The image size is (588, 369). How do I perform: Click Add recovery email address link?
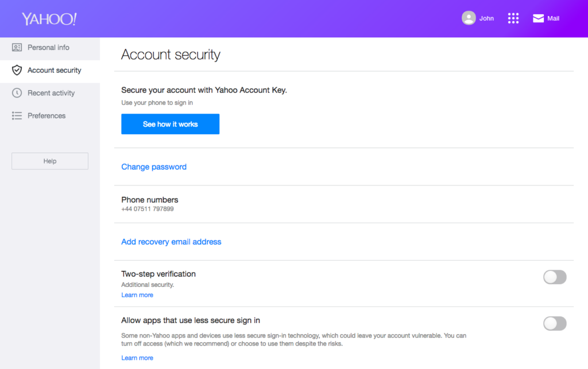pyautogui.click(x=171, y=242)
